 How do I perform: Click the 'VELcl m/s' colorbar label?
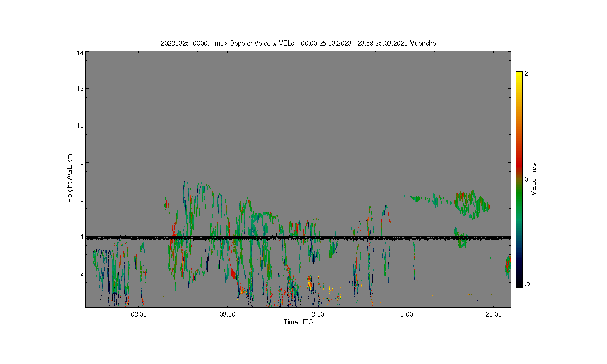pyautogui.click(x=533, y=179)
